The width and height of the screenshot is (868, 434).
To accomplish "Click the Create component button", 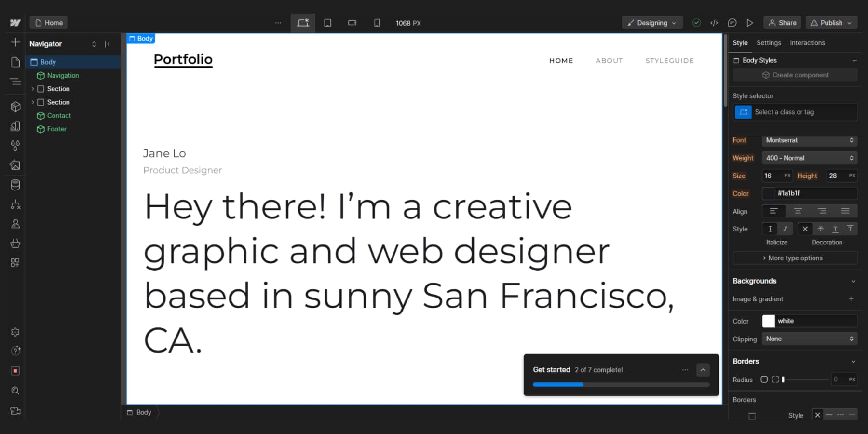I will 795,75.
